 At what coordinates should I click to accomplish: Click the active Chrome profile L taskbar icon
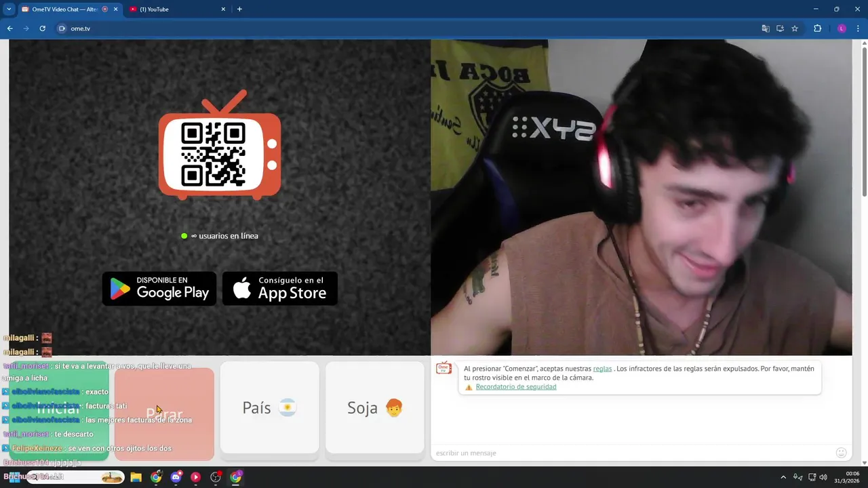pyautogui.click(x=235, y=477)
